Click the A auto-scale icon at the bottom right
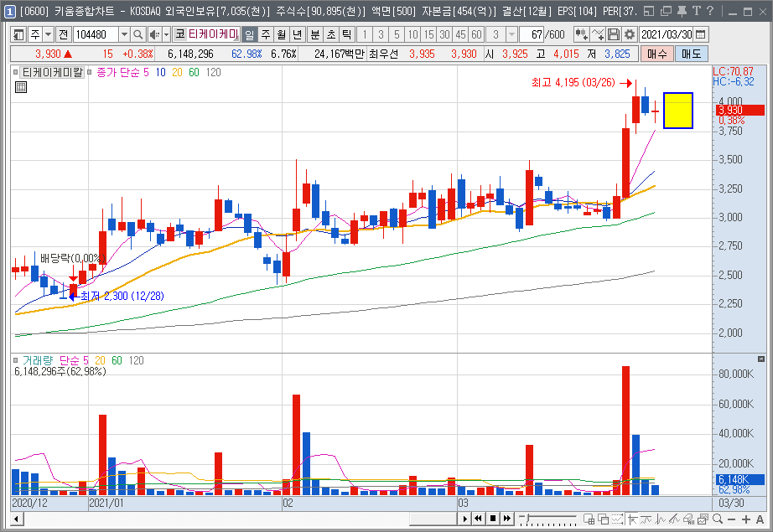This screenshot has width=773, height=532. point(760,519)
